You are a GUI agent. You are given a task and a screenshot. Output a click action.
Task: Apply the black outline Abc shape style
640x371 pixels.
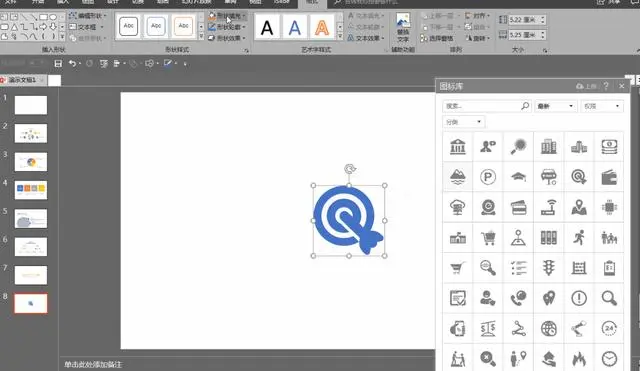129,26
